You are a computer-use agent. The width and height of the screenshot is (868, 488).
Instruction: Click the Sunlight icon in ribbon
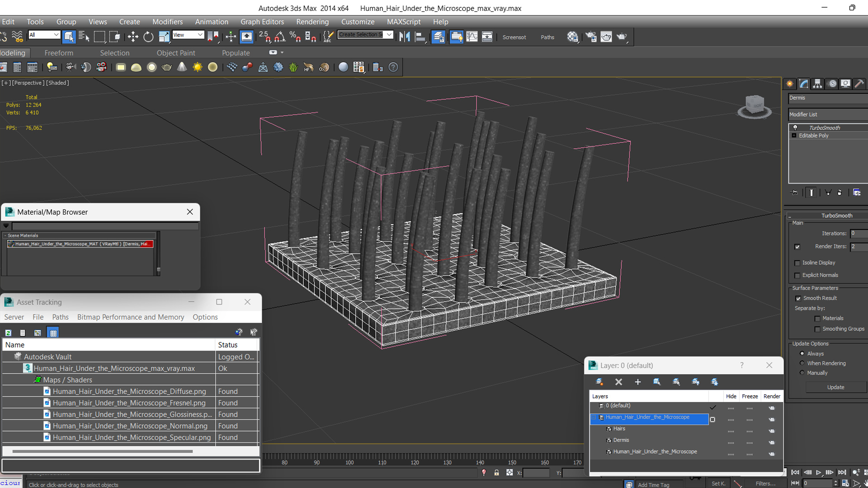pyautogui.click(x=198, y=67)
